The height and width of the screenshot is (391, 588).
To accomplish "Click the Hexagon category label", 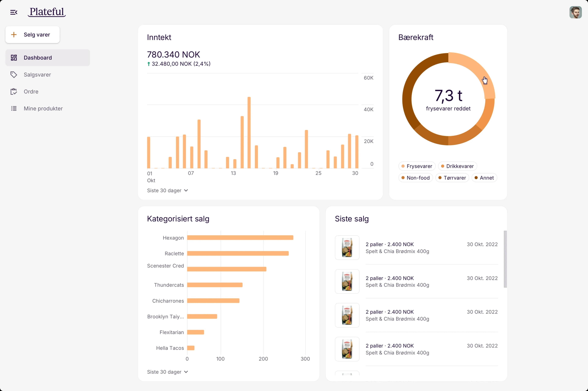I will (173, 238).
